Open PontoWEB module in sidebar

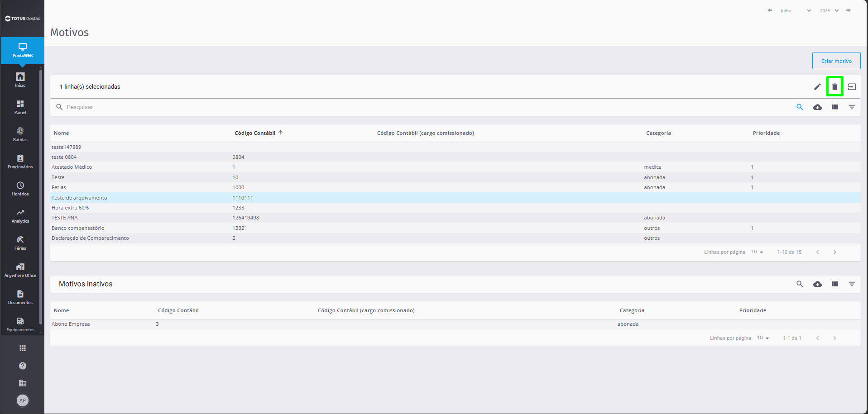22,50
